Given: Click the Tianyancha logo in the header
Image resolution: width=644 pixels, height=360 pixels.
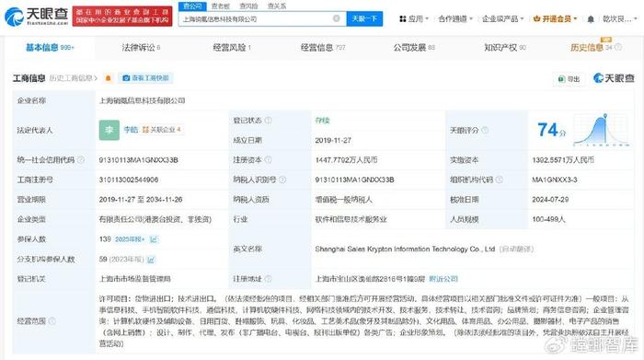Looking at the screenshot, I should (36, 16).
